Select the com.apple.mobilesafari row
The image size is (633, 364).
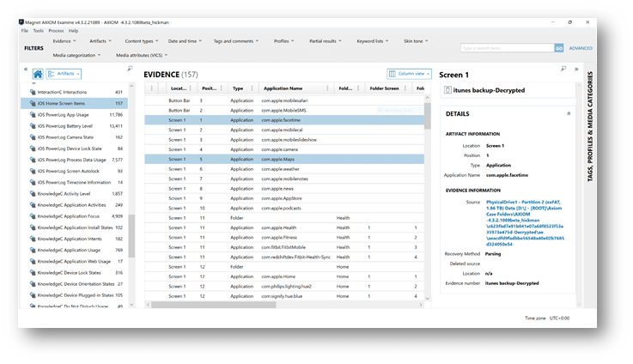284,100
